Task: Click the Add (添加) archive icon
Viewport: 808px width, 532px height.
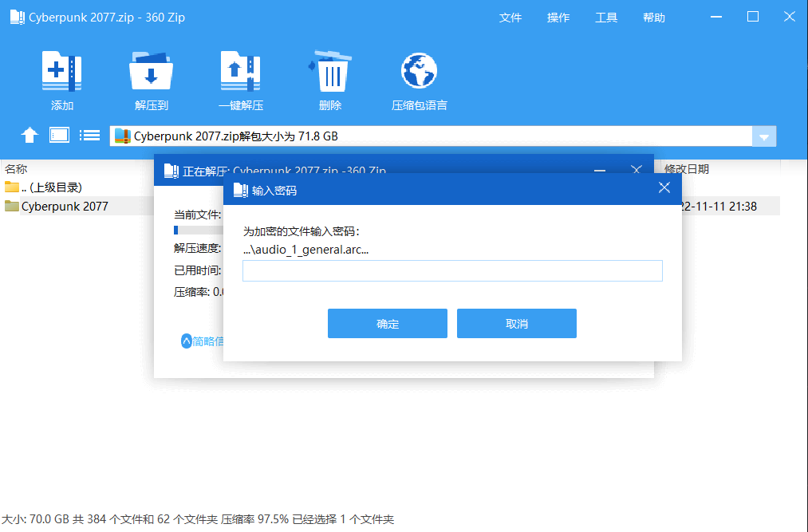Action: click(62, 71)
